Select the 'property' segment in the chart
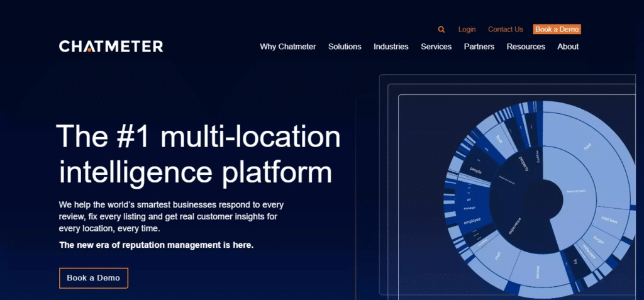 pyautogui.click(x=523, y=164)
